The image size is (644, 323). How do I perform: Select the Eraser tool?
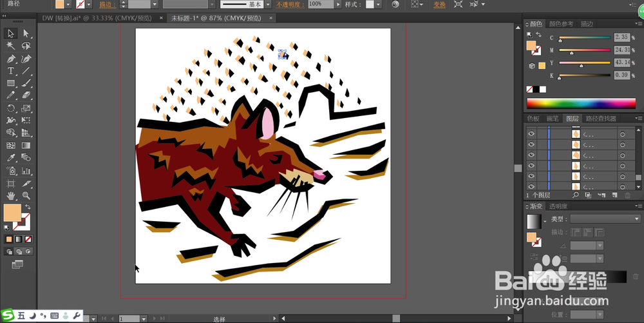click(x=26, y=95)
